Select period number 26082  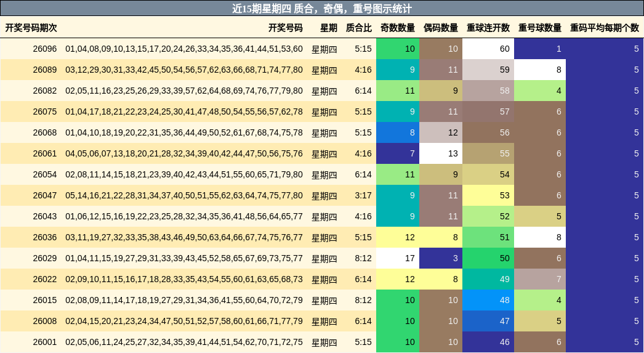45,91
